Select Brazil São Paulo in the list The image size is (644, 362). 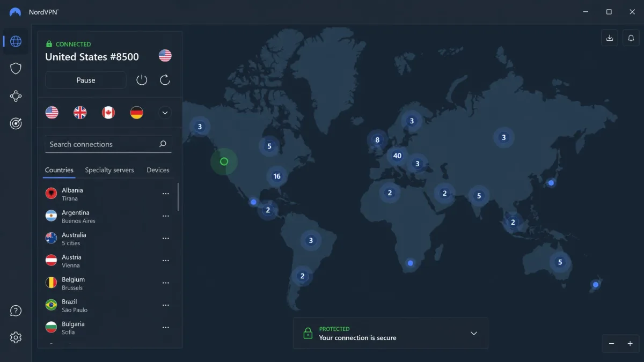(107, 305)
